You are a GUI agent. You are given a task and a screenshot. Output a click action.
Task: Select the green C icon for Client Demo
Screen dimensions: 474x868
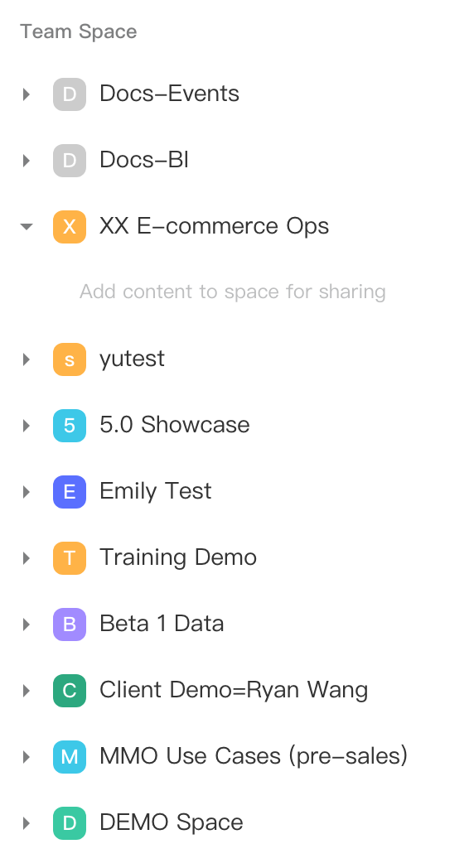(x=70, y=691)
